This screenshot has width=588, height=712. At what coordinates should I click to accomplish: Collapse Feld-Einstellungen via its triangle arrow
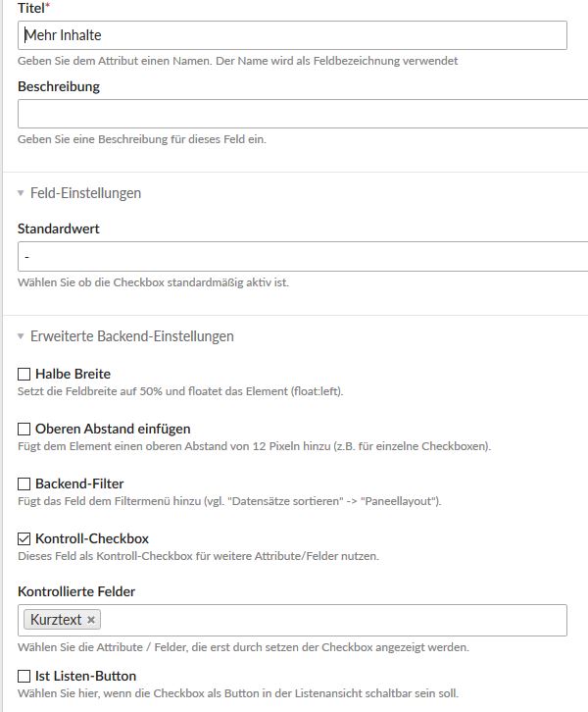click(21, 193)
